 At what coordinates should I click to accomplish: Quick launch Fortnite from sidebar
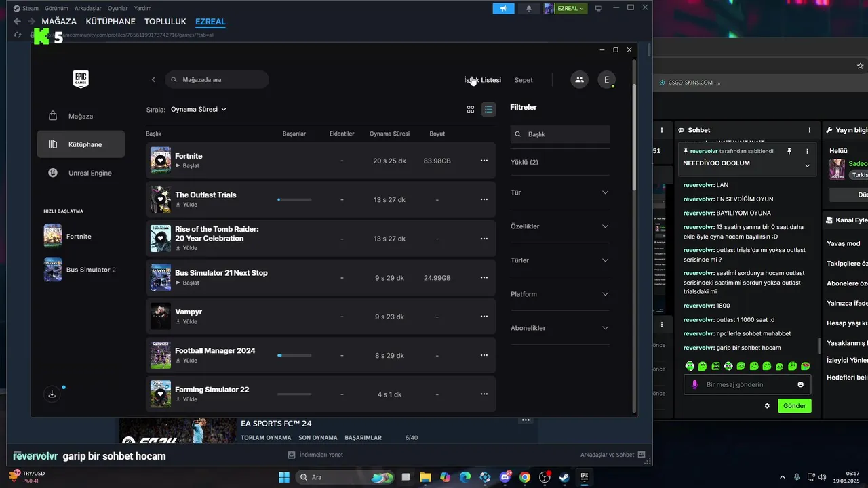tap(81, 236)
